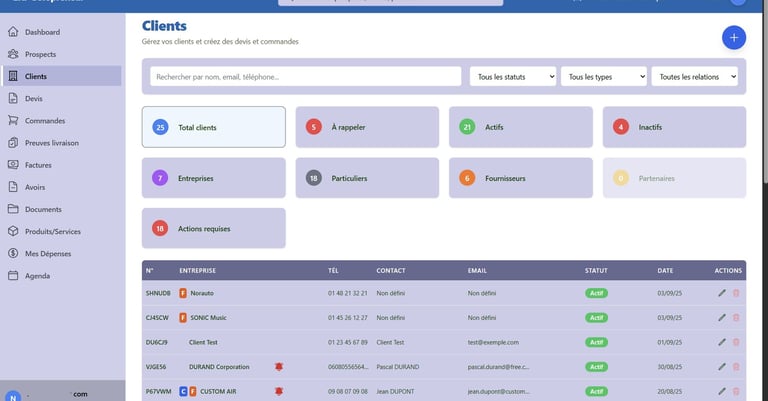
Task: Open the Agenda calendar icon
Action: [13, 275]
